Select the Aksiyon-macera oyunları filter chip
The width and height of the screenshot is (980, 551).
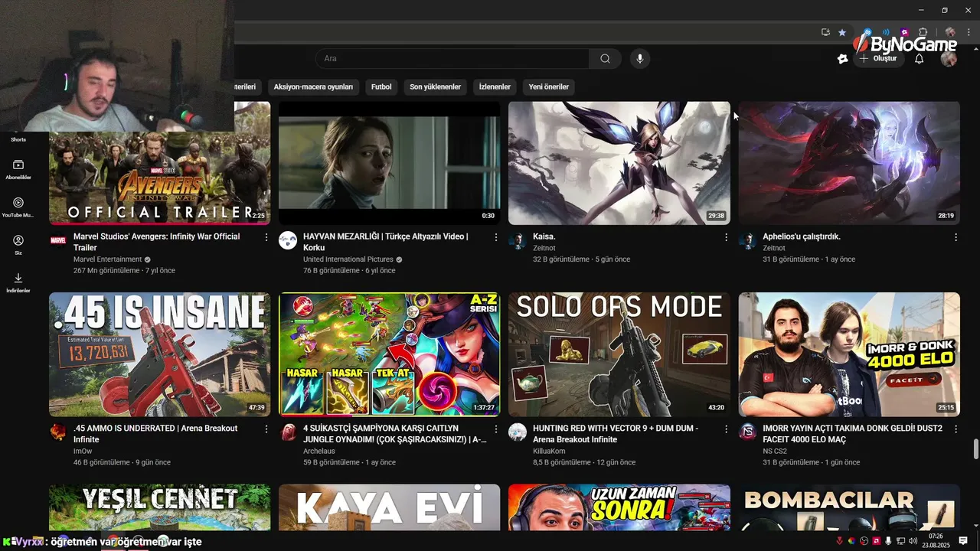(313, 87)
